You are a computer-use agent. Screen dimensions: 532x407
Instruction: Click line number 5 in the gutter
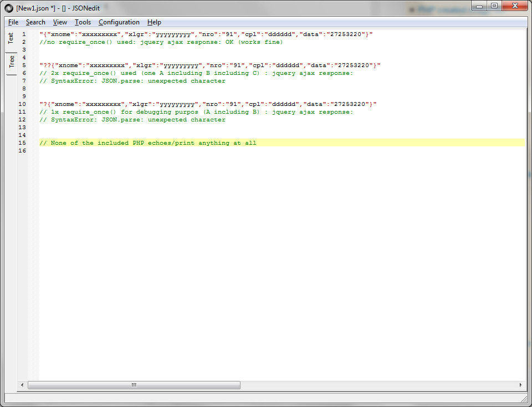point(24,65)
